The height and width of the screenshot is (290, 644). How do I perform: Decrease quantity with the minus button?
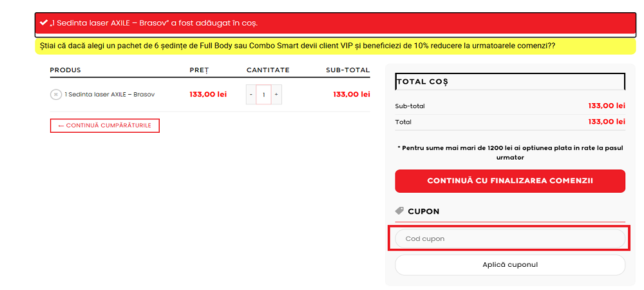pos(251,95)
